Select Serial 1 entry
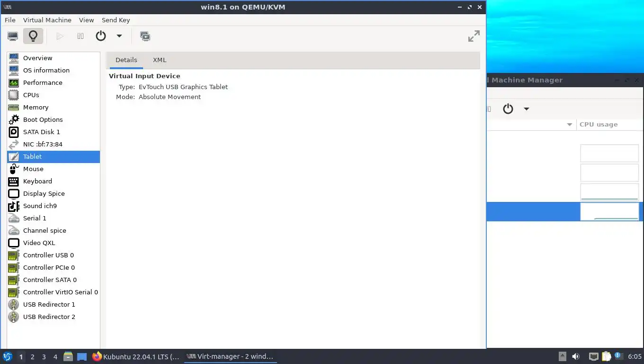 pos(54,218)
